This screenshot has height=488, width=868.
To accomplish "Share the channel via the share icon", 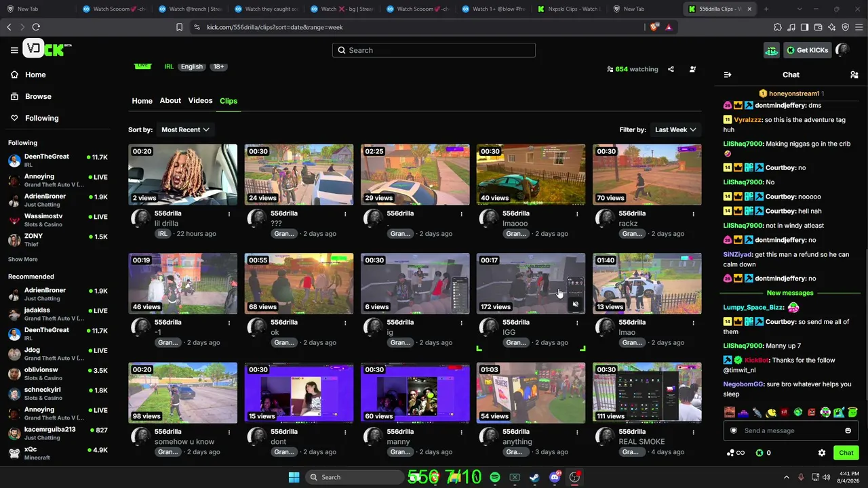I will (x=671, y=69).
